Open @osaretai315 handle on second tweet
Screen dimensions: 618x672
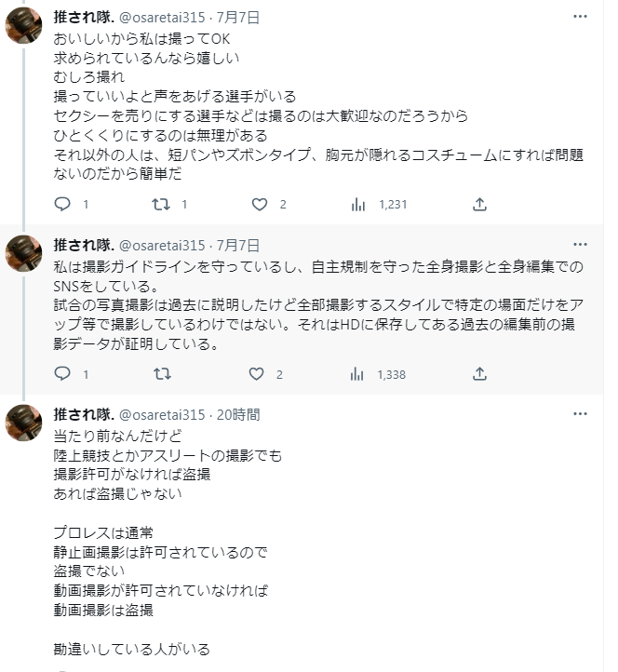coord(162,245)
